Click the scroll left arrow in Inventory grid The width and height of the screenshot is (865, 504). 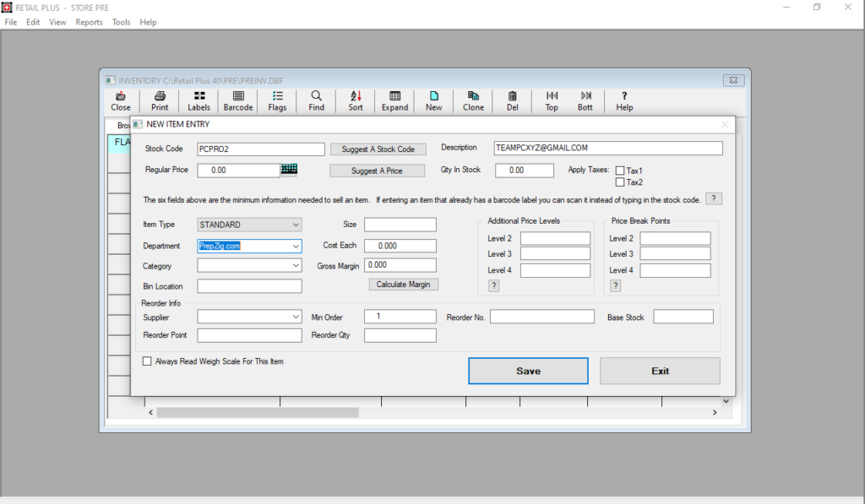[150, 413]
